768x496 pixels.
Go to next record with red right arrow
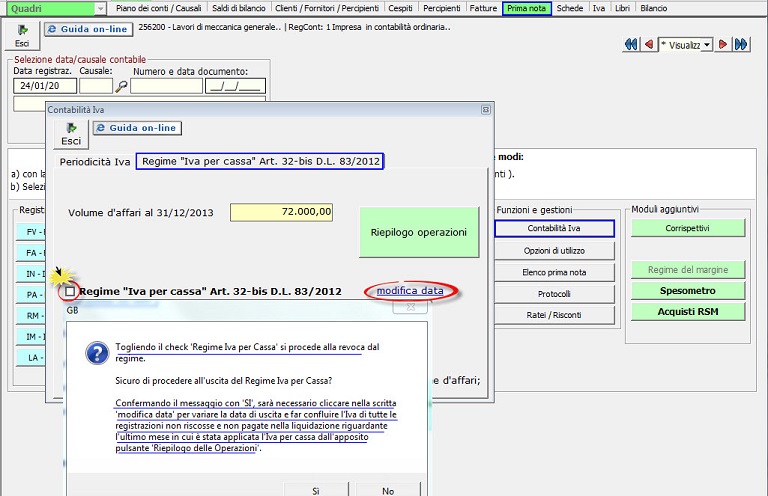(x=722, y=45)
